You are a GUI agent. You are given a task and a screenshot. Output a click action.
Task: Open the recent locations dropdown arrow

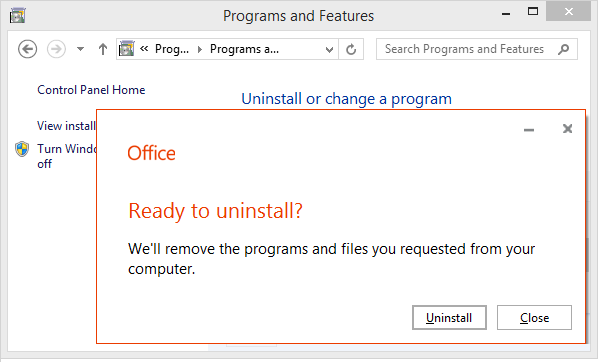[x=80, y=49]
